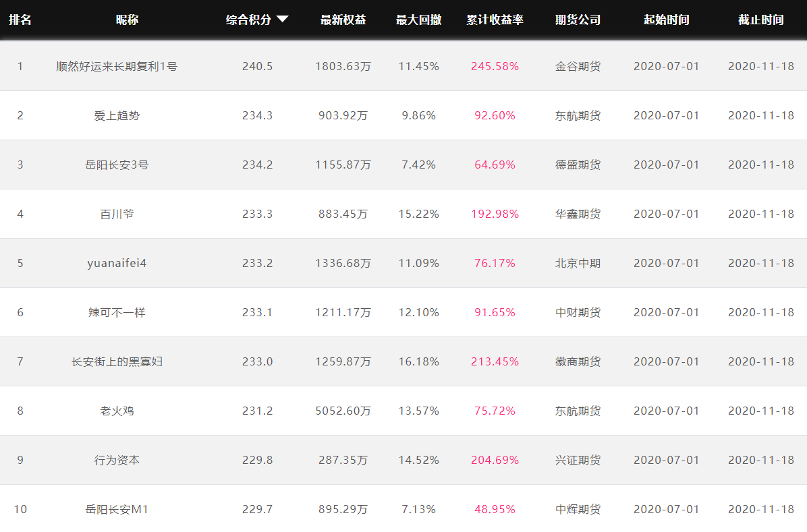Click the 截止时间 column header
Viewport: 807px width, 532px height.
click(760, 20)
